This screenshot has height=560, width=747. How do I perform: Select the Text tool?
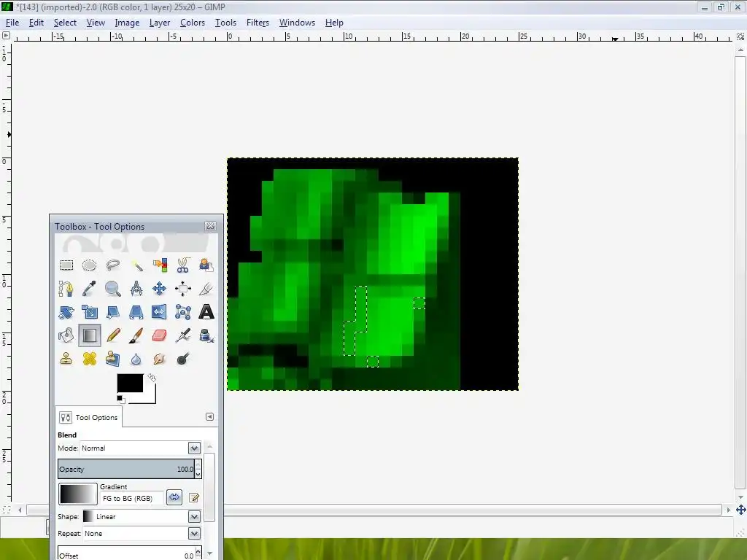pos(206,312)
